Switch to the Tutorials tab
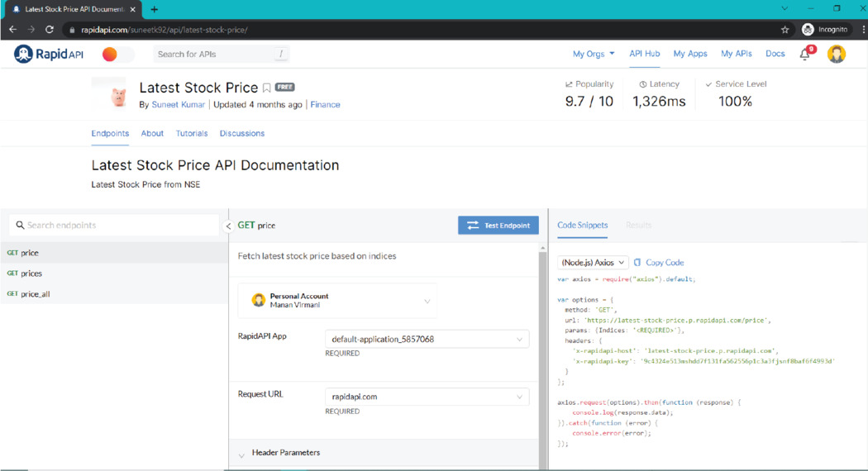The height and width of the screenshot is (471, 868). [x=192, y=133]
